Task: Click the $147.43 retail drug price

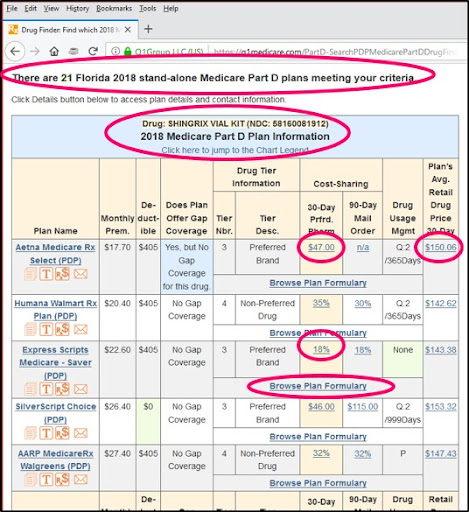Action: (x=441, y=454)
